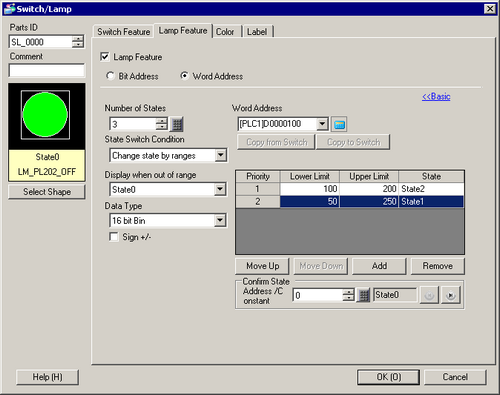Open the Color tab
Image resolution: width=500 pixels, height=395 pixels.
(x=225, y=32)
